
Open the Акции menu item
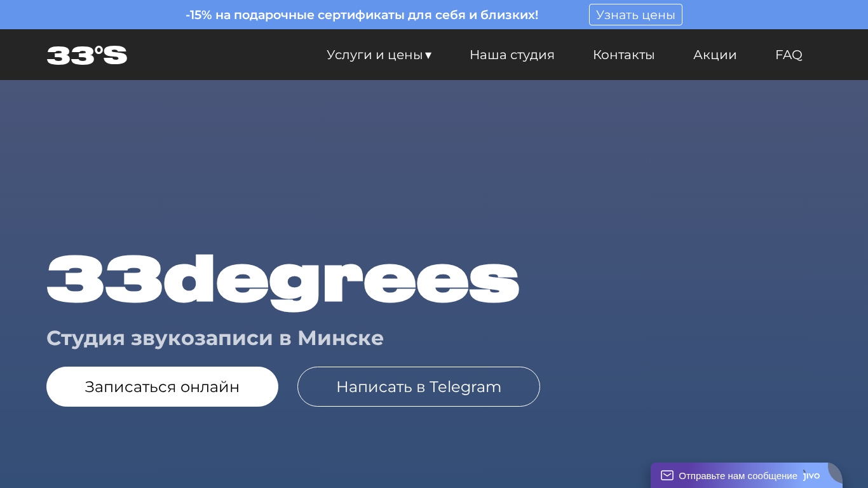click(715, 55)
